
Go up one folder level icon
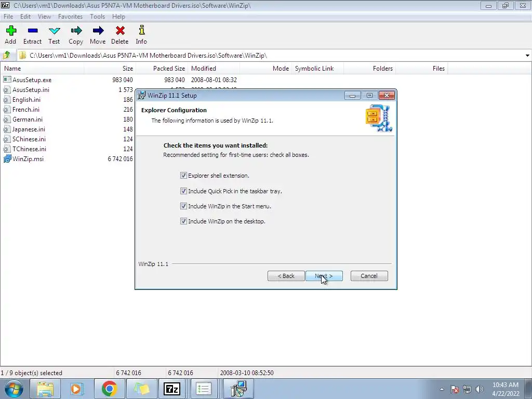tap(6, 55)
